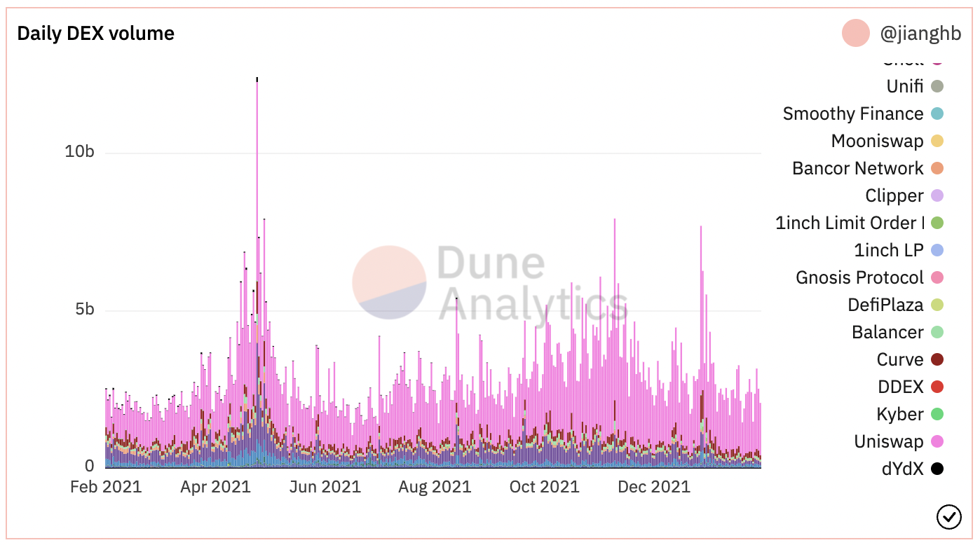Click the dYdX legend color dot

(x=937, y=469)
